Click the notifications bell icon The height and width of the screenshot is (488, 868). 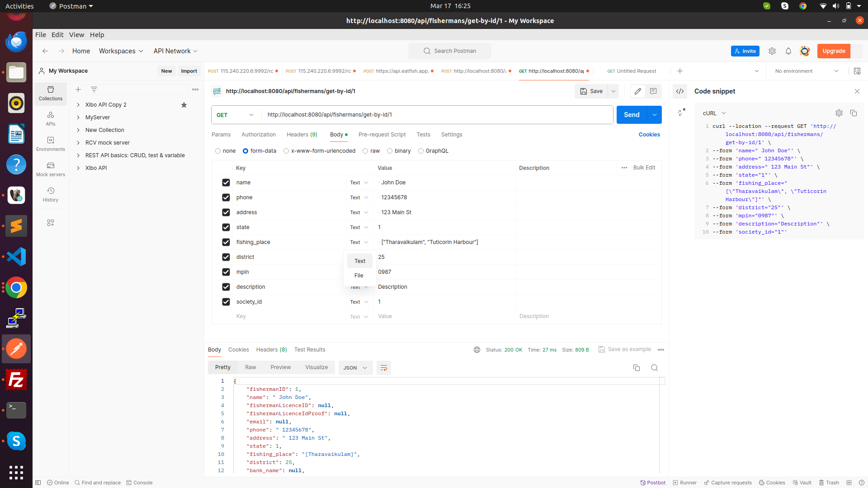(788, 51)
